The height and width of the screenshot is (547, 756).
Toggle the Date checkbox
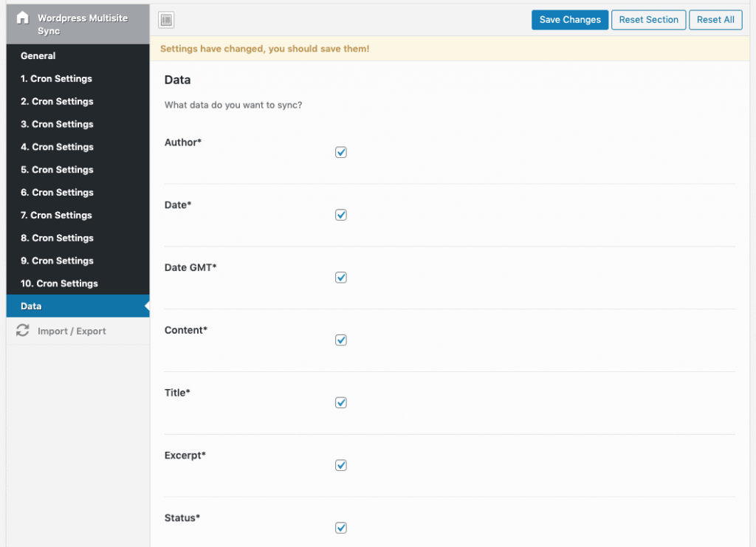coord(341,215)
